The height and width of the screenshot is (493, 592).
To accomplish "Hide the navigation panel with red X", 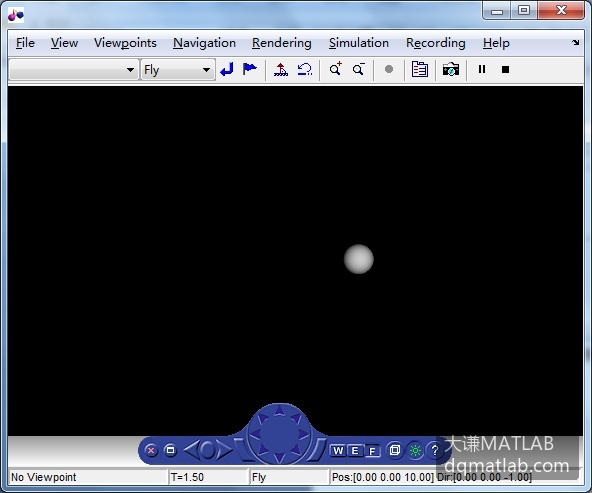I will (x=151, y=450).
